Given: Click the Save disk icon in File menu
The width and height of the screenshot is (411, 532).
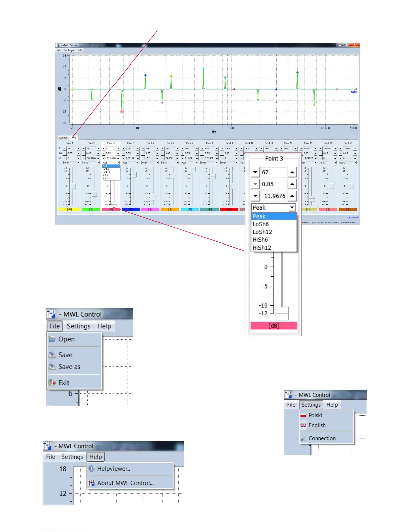Looking at the screenshot, I should pos(52,355).
